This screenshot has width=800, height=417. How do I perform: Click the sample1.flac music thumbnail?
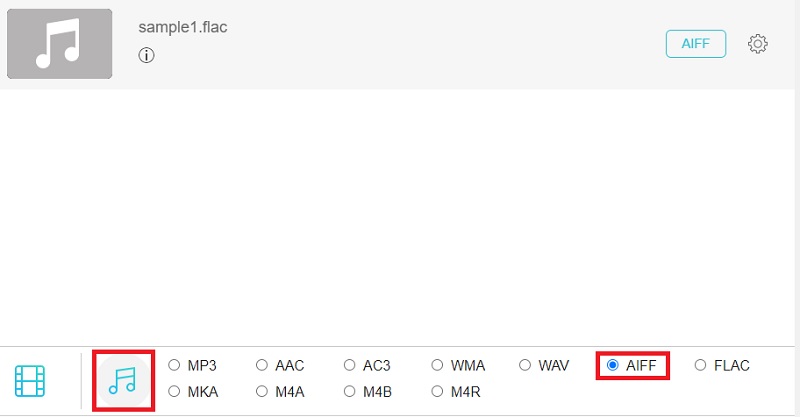(x=59, y=44)
